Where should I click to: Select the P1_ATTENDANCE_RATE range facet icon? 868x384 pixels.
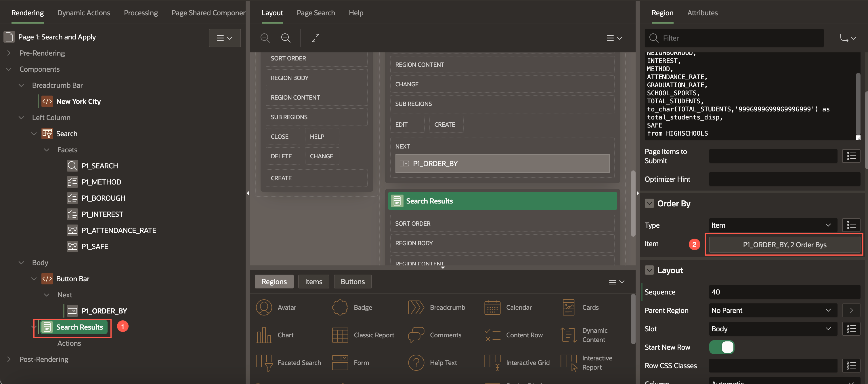[x=72, y=230]
